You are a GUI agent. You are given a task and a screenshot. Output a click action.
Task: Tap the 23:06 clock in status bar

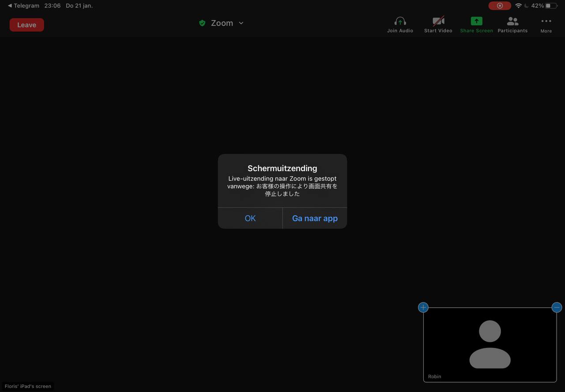[53, 6]
